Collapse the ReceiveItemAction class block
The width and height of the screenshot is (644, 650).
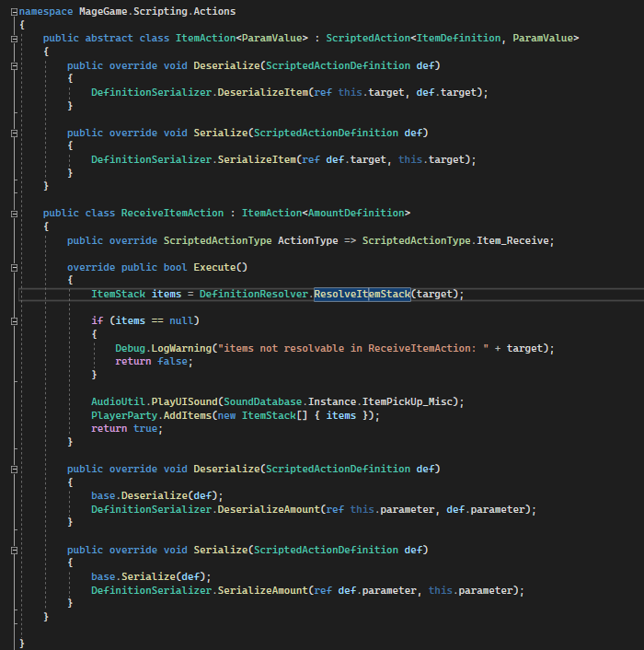(x=14, y=213)
